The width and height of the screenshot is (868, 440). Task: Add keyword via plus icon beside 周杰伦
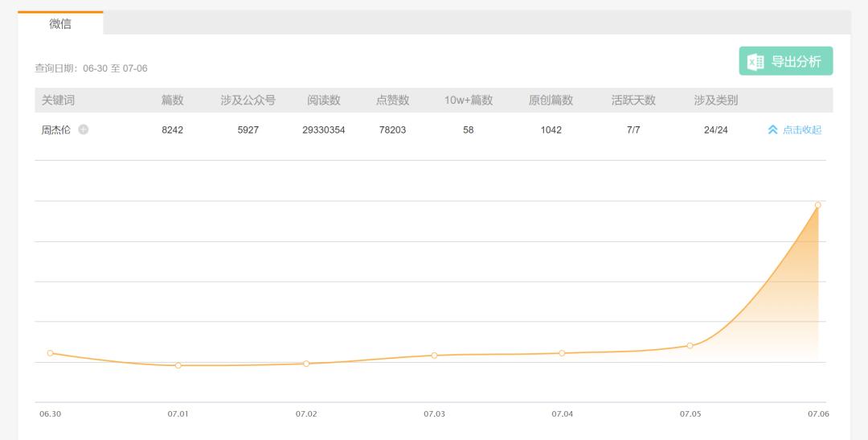(x=83, y=130)
